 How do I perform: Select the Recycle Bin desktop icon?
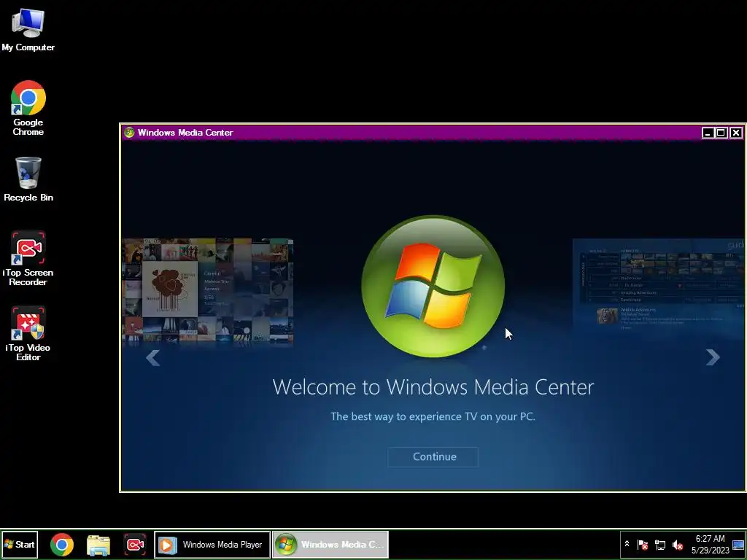pos(28,179)
